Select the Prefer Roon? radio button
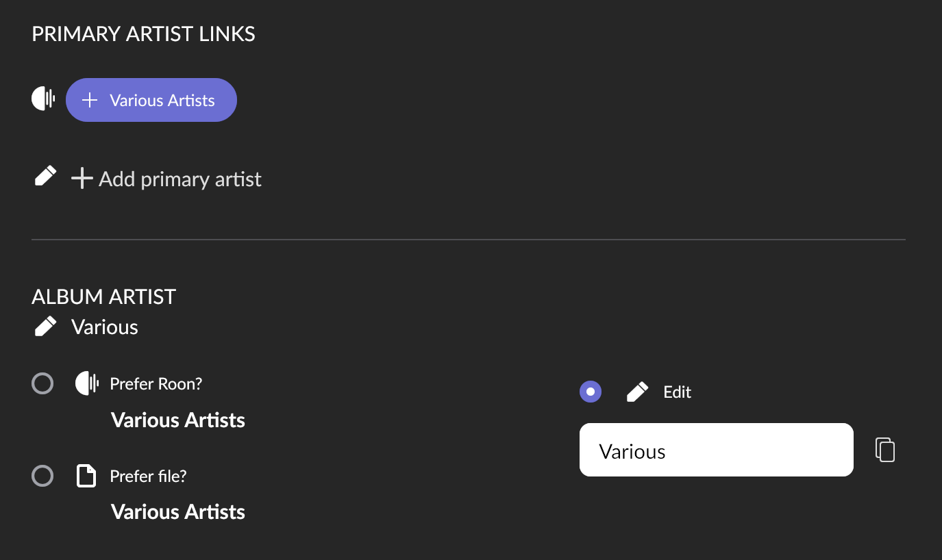The image size is (942, 560). click(x=42, y=383)
